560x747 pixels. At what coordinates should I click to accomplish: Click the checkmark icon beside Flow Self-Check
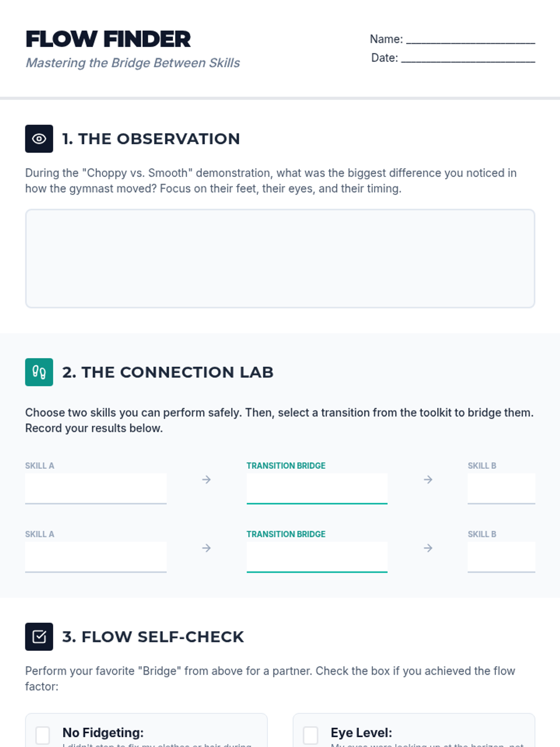tap(39, 637)
